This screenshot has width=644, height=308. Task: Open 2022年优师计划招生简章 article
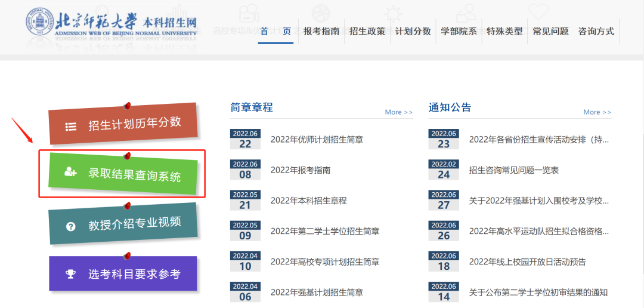tap(317, 140)
